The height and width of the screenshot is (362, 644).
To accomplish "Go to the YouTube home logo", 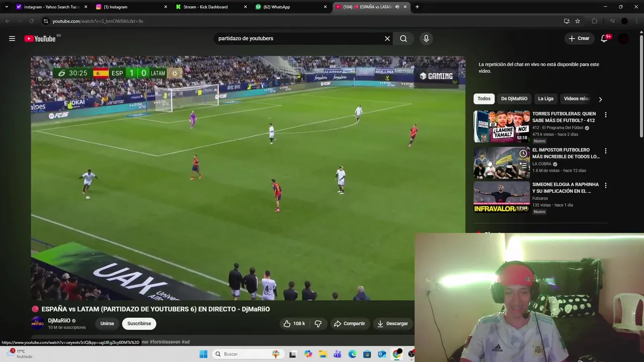I will click(x=40, y=39).
